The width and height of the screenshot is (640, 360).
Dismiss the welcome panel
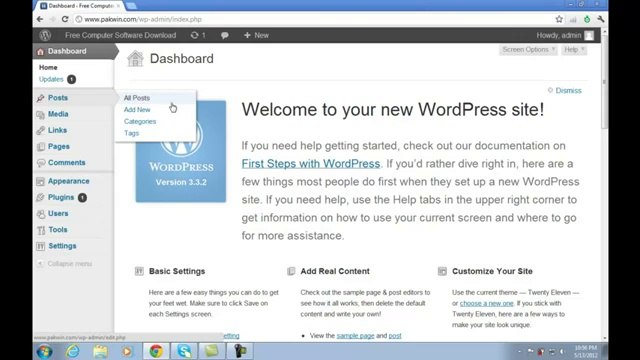click(568, 91)
